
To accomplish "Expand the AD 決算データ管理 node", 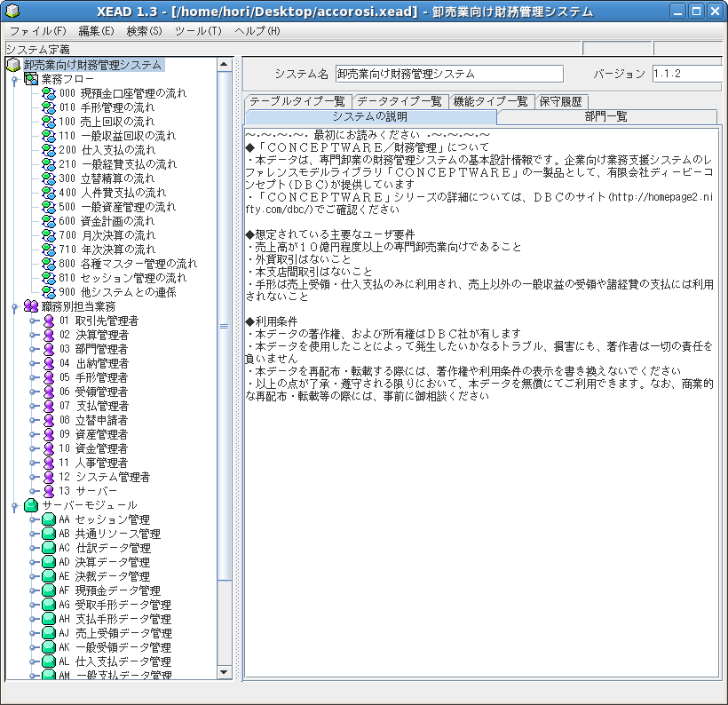I will point(34,562).
